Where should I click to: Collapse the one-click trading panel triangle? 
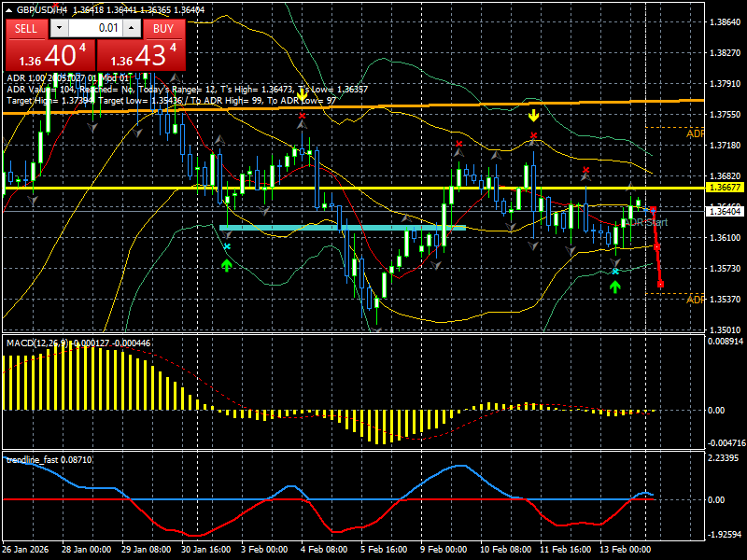[9, 9]
